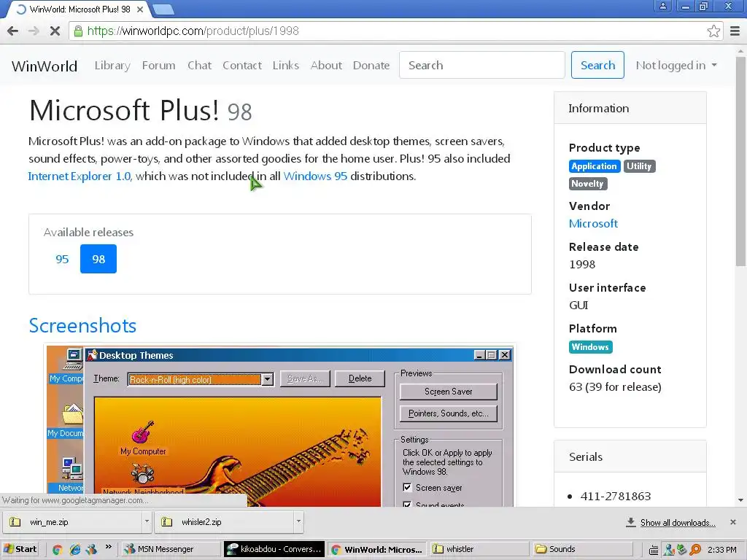The width and height of the screenshot is (747, 560).
Task: Follow the Internet Explorer 1.0 link
Action: 80,176
